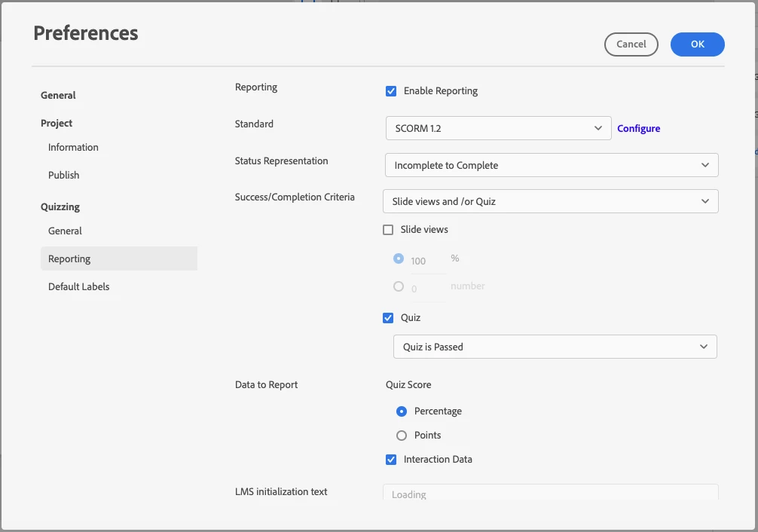
Task: Open the SCORM 1.2 standard dropdown
Action: click(x=498, y=128)
